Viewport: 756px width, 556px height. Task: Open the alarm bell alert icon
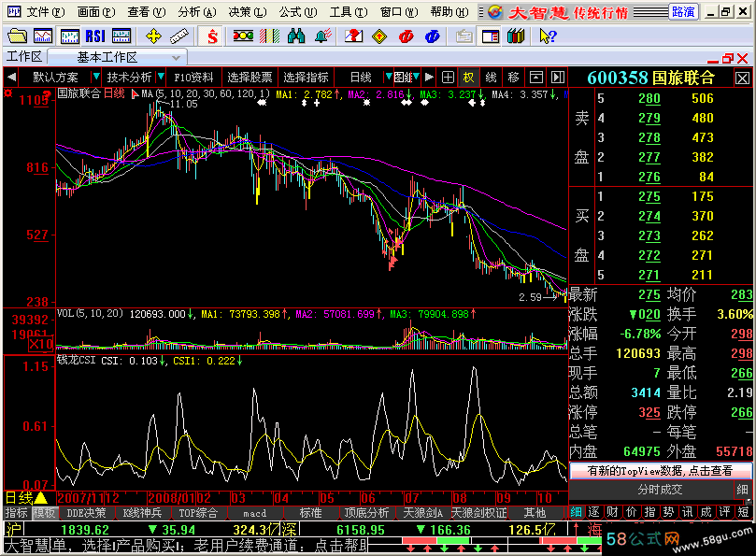point(322,36)
